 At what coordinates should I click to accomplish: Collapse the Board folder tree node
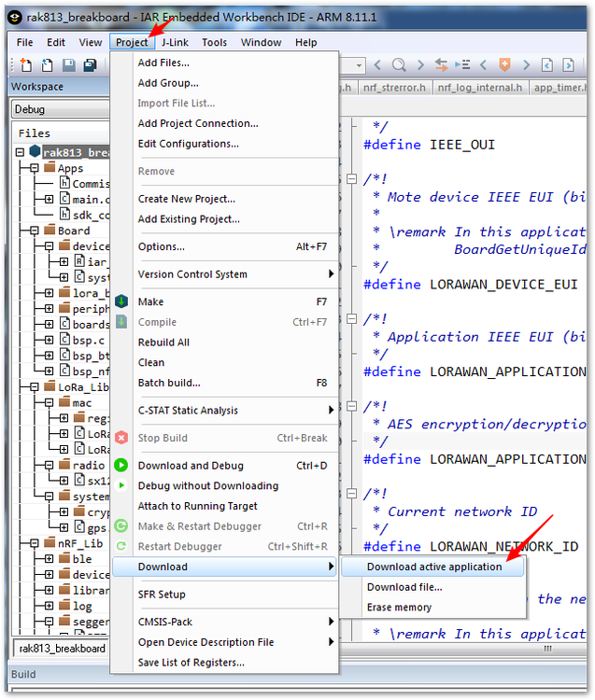(35, 231)
